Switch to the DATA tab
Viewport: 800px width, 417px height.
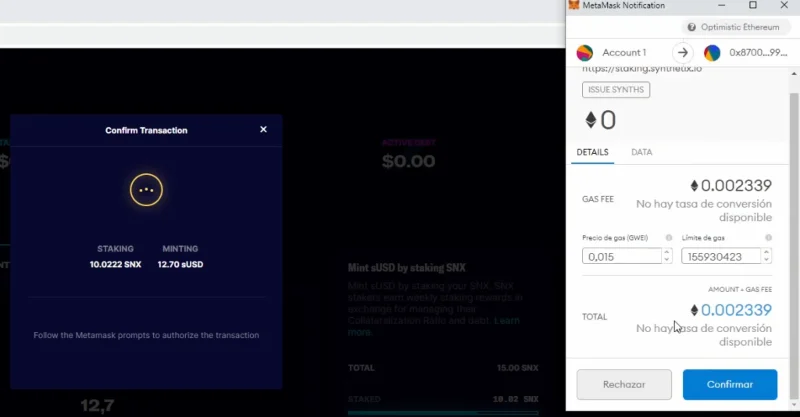click(641, 152)
